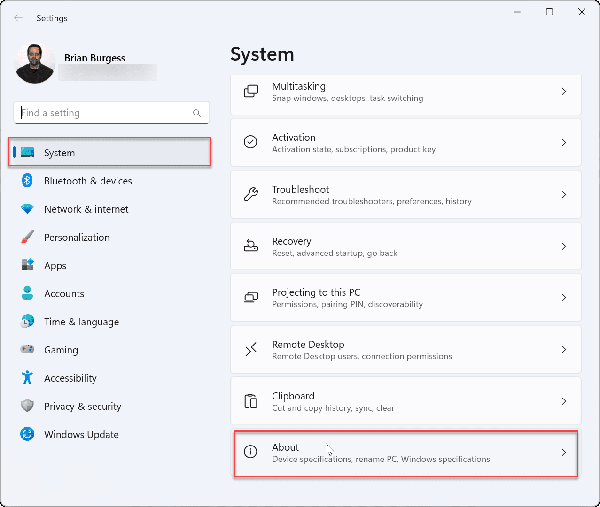Open Brian Burgess profile picture
Screen dimensions: 600x507
coord(34,64)
